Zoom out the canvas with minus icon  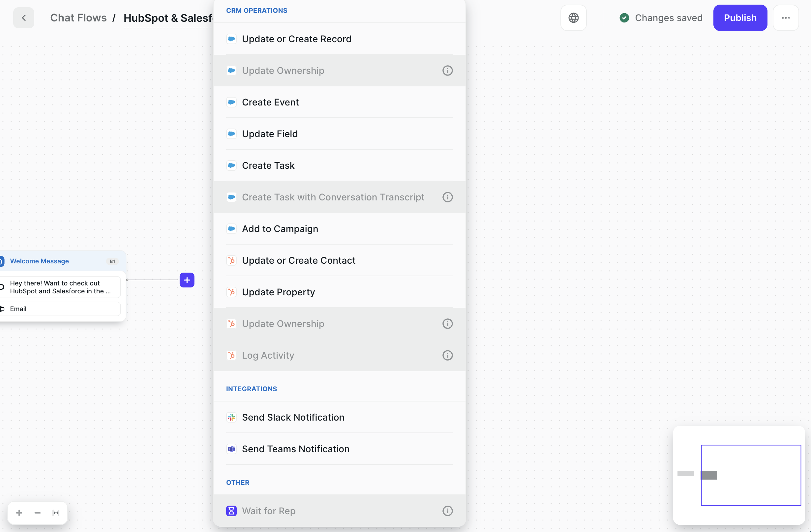(38, 513)
